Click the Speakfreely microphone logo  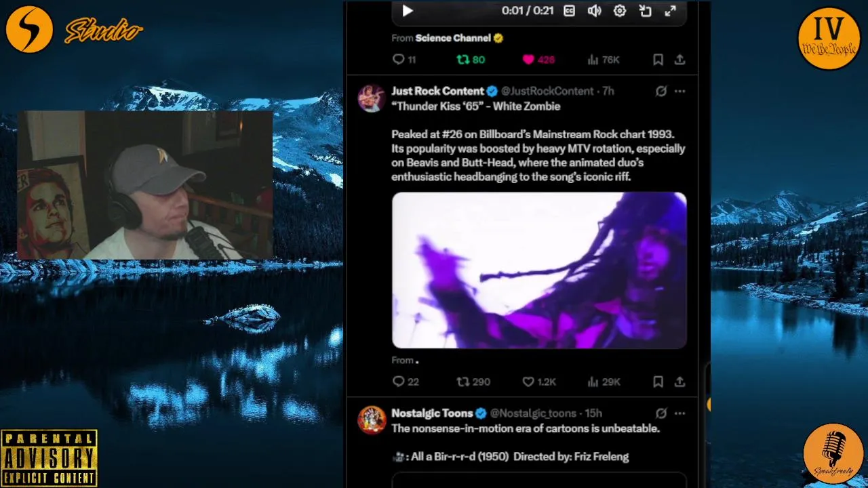(833, 454)
